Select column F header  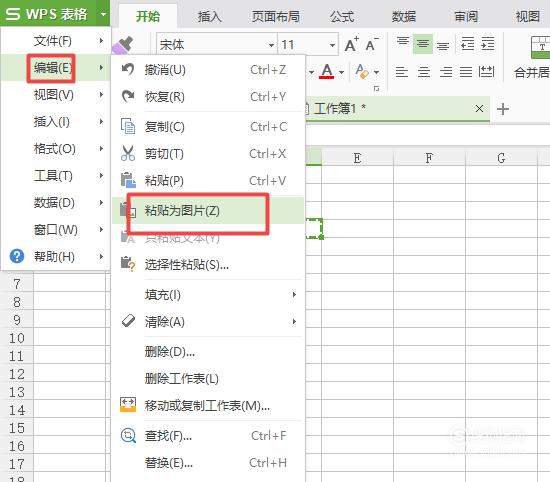click(429, 158)
